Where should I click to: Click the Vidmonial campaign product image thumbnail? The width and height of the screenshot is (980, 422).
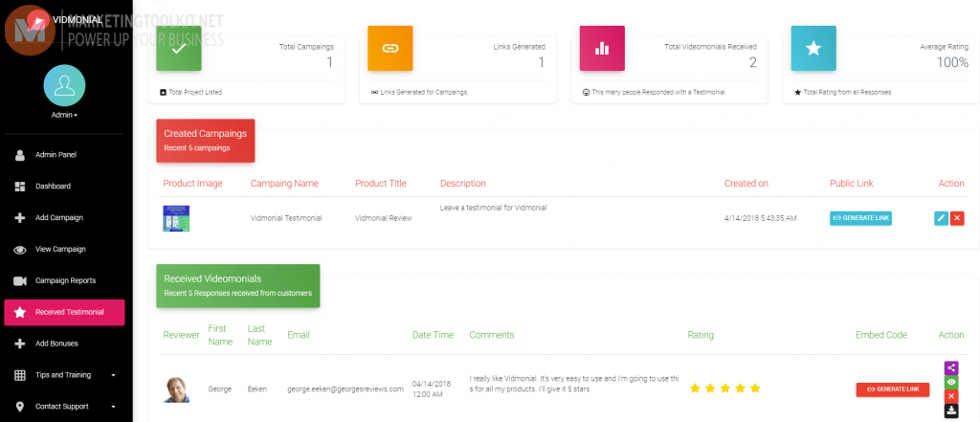point(176,218)
